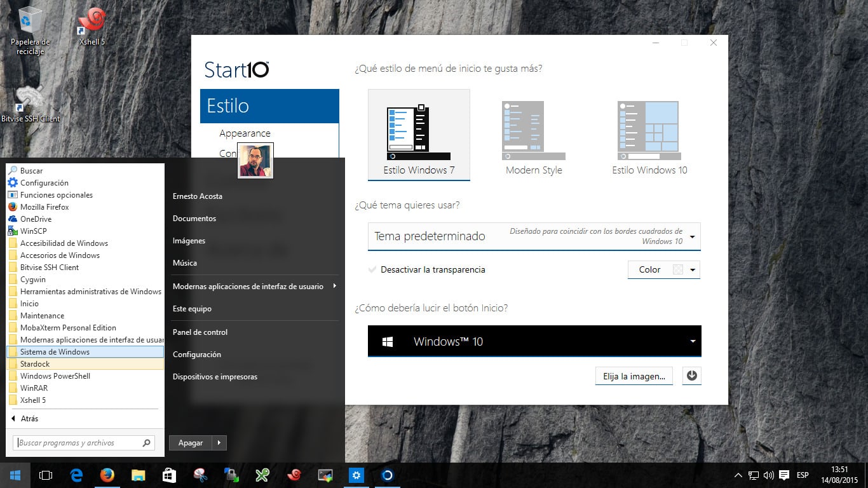Launch Microsoft Edge from the taskbar

click(76, 475)
